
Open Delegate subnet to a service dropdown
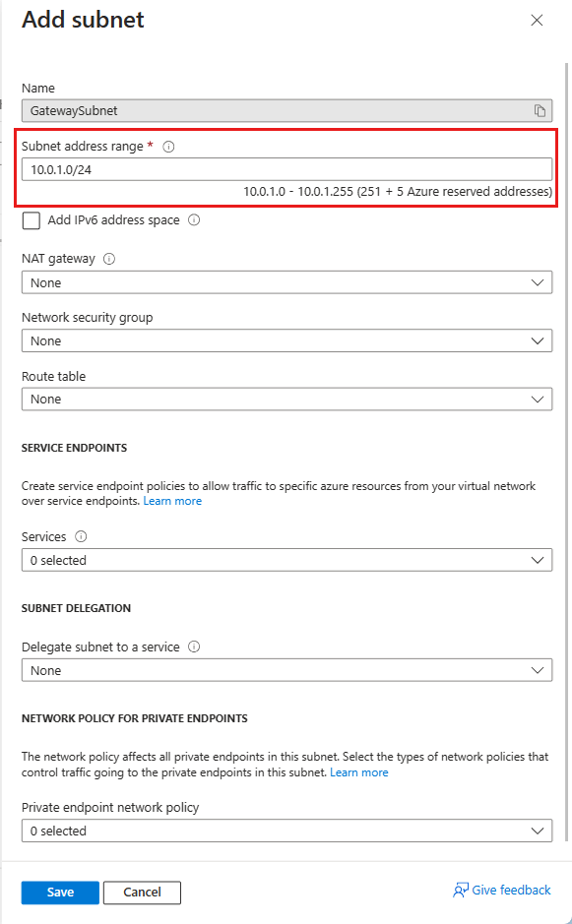point(286,670)
